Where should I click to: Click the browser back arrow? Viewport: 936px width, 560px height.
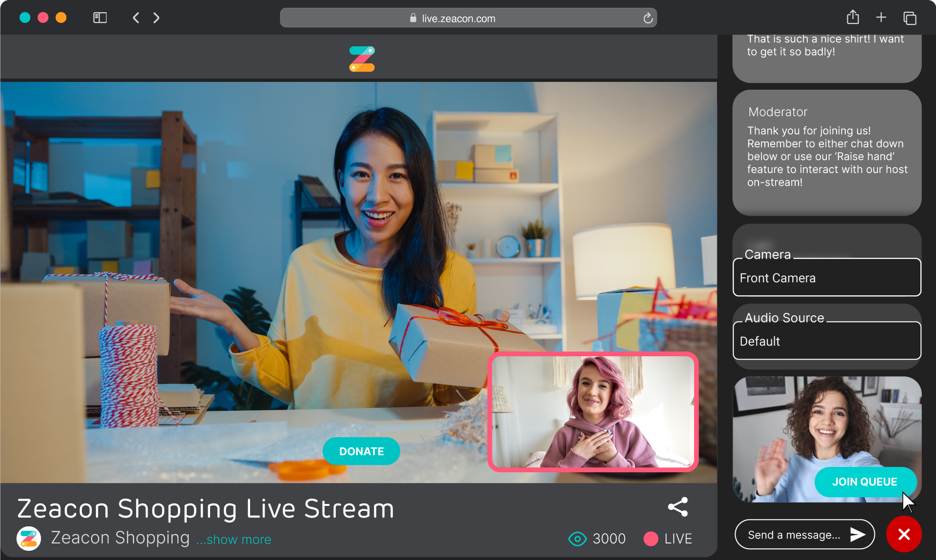(x=136, y=18)
